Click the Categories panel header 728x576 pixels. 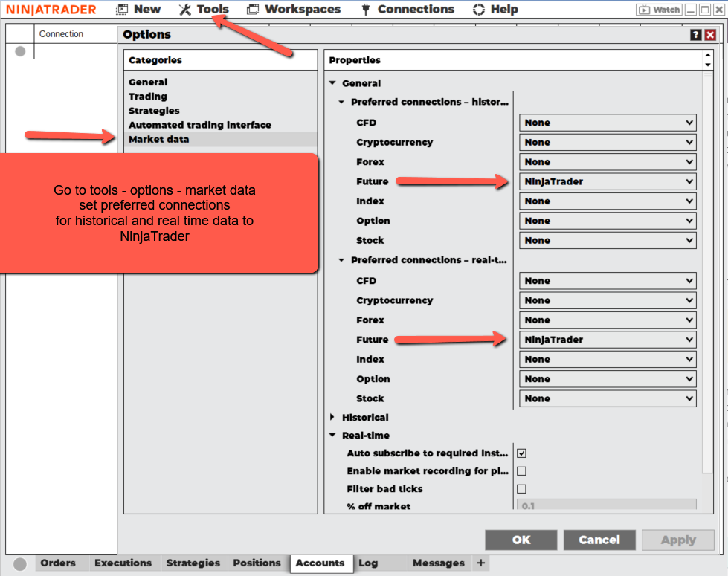point(221,60)
